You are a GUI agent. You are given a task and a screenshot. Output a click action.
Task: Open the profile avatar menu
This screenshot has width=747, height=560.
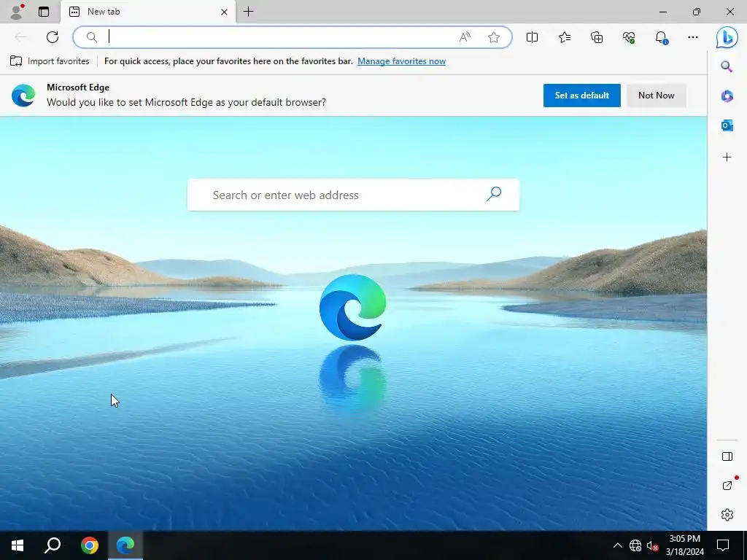tap(17, 12)
